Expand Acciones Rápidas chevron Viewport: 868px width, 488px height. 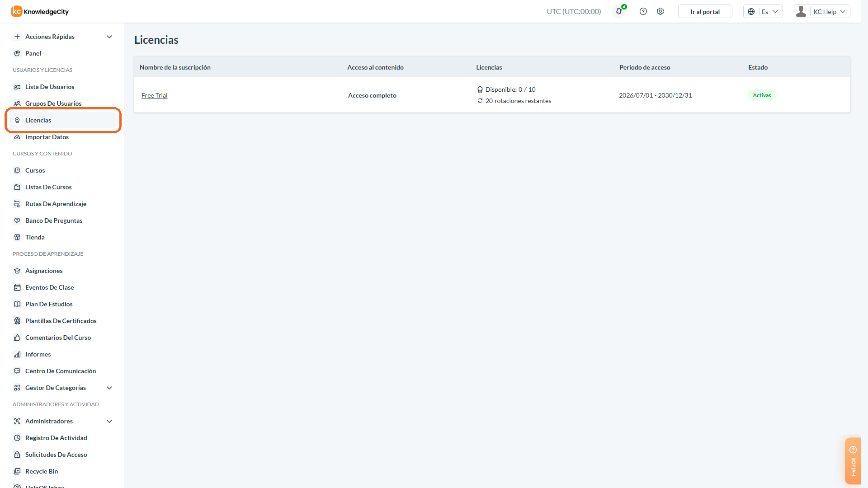click(x=109, y=37)
